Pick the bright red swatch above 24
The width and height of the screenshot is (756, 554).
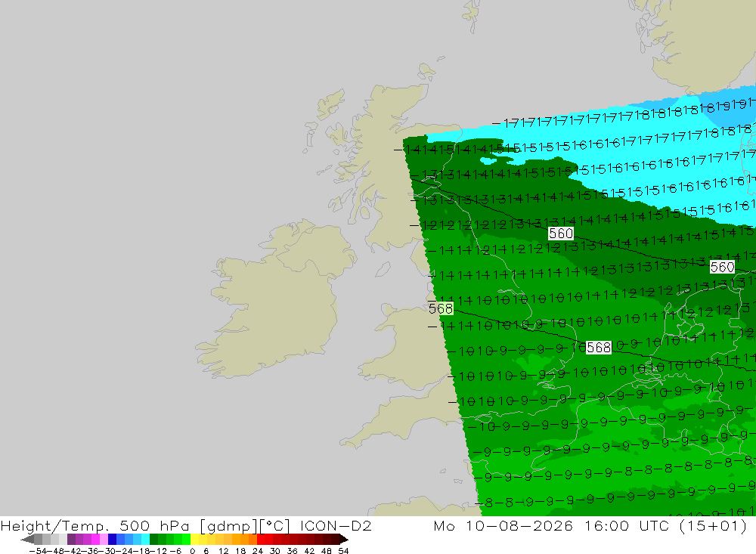point(261,540)
